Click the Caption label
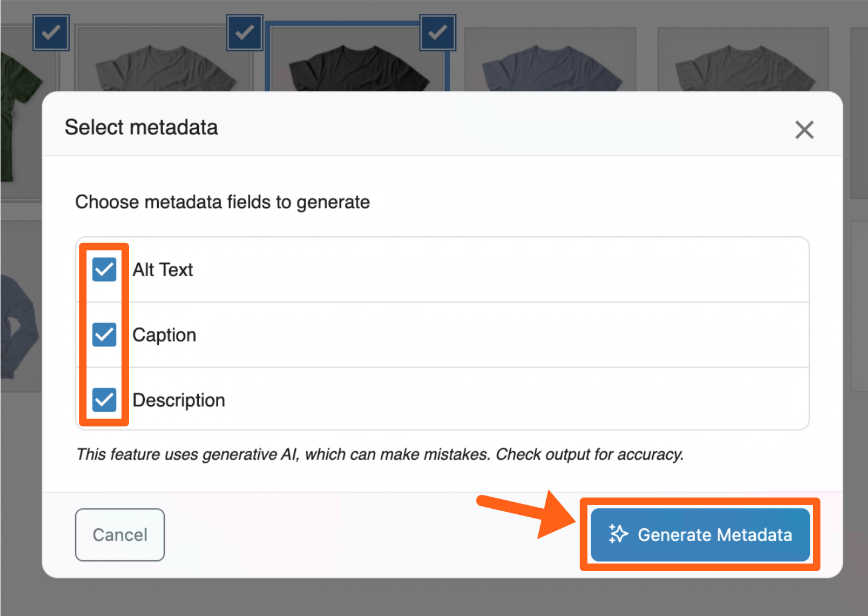868x616 pixels. (x=164, y=335)
